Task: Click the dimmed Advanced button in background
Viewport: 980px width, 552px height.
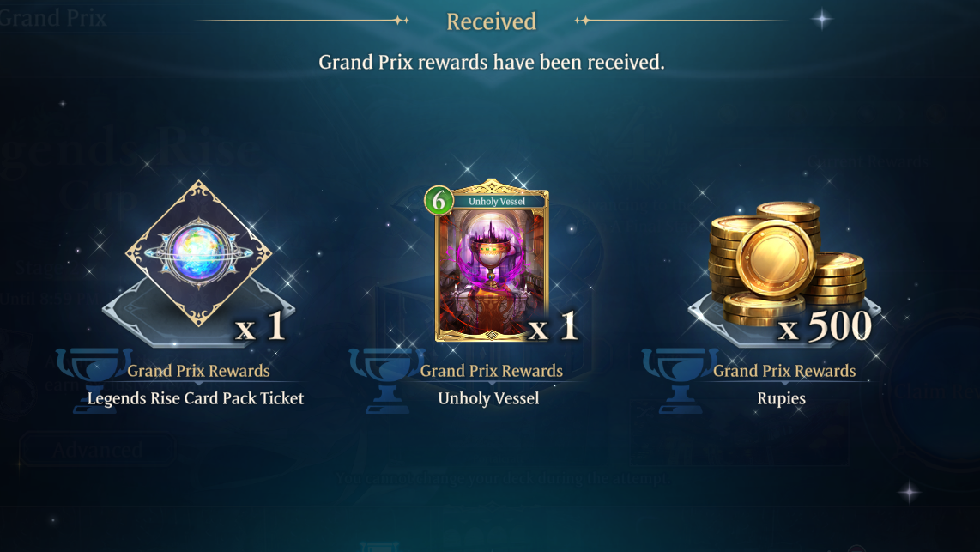Action: click(x=97, y=450)
